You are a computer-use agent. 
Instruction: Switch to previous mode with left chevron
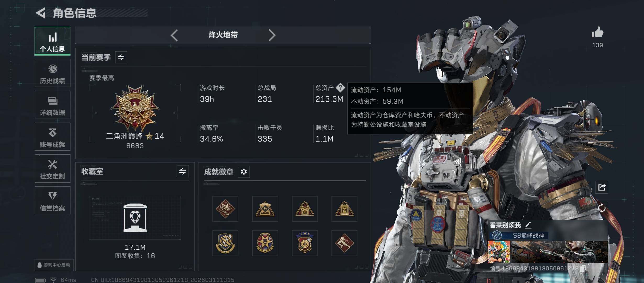174,35
